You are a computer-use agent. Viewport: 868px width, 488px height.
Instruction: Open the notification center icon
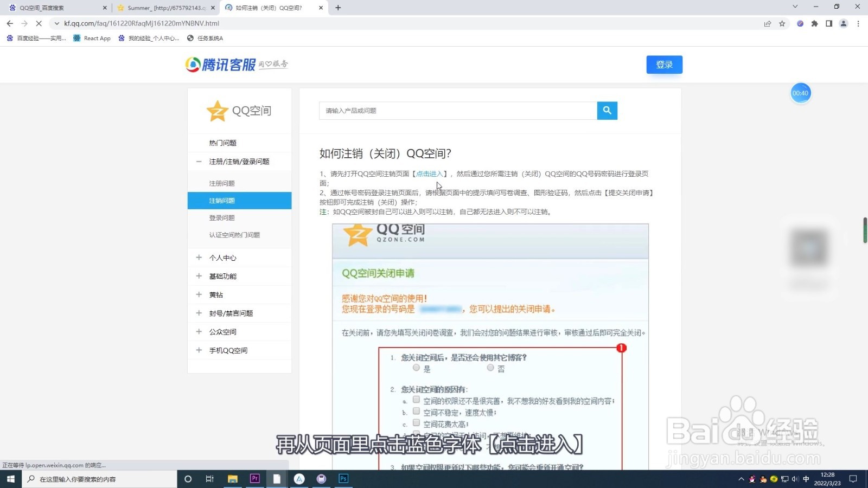(853, 479)
